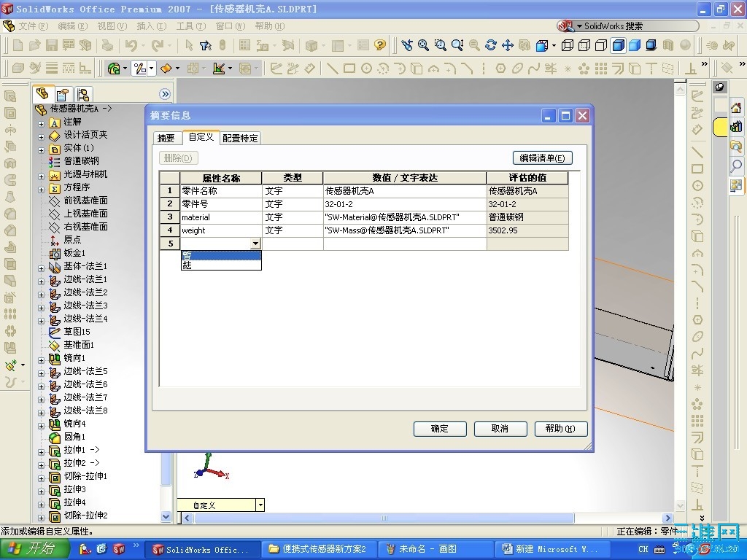Open the 插入 menu
Image resolution: width=747 pixels, height=560 pixels.
[x=151, y=26]
